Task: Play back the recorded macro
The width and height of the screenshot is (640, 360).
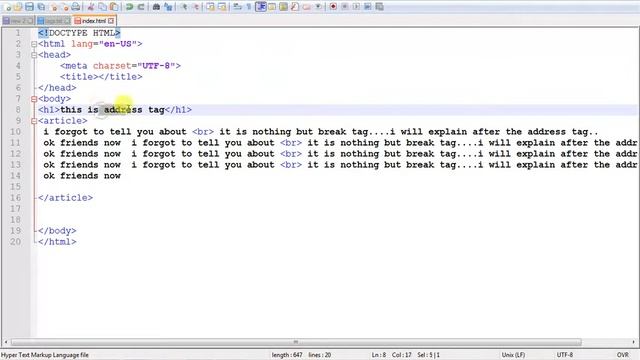Action: (356, 7)
